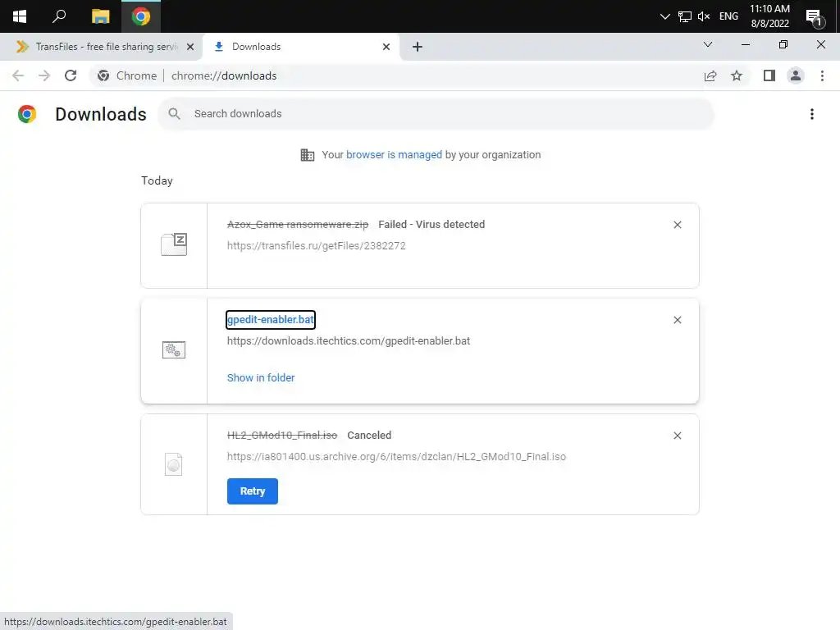This screenshot has width=840, height=630.
Task: Open the Chrome profile avatar icon
Action: click(x=796, y=75)
